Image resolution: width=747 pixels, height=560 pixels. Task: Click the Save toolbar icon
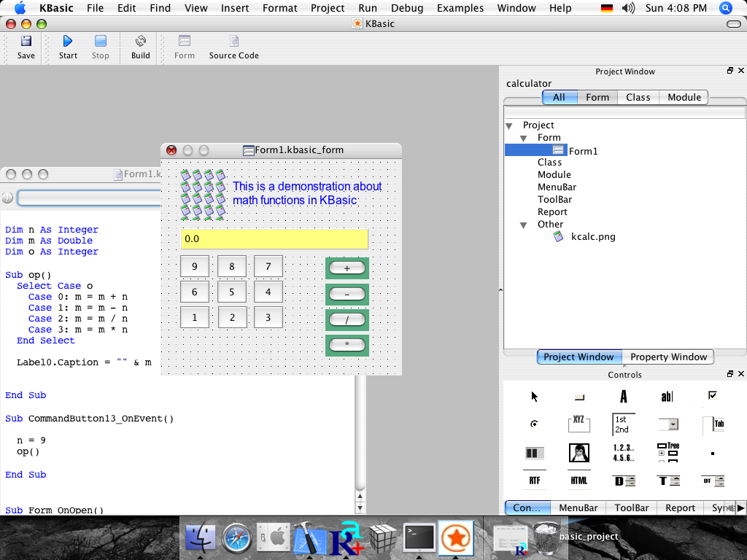26,47
